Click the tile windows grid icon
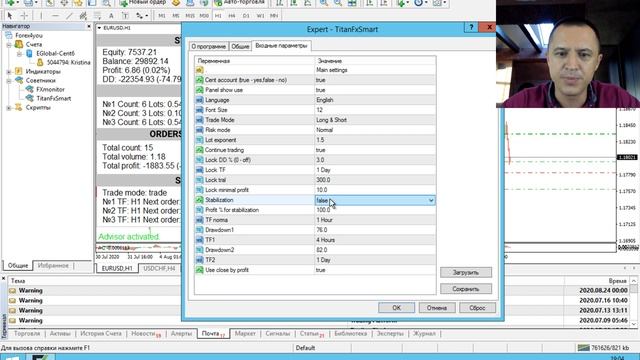The width and height of the screenshot is (640, 360). point(352,3)
